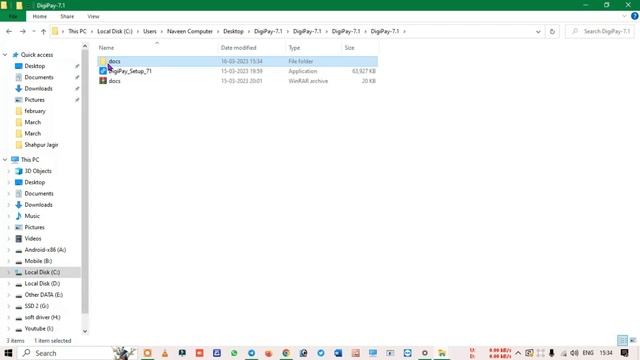Open Telegram from the taskbar
The image size is (640, 360).
[251, 353]
